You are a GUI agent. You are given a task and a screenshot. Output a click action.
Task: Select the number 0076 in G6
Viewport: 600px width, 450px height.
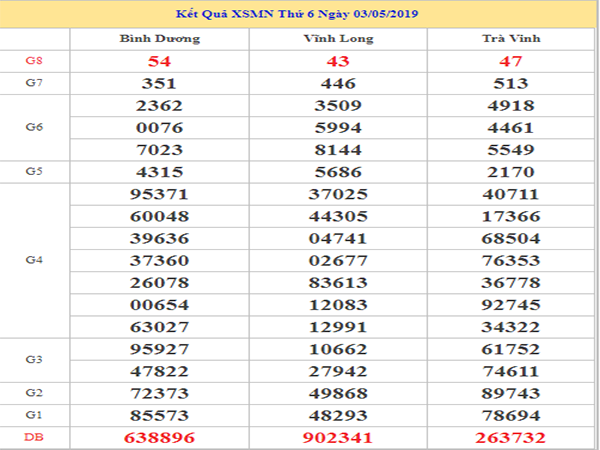160,128
